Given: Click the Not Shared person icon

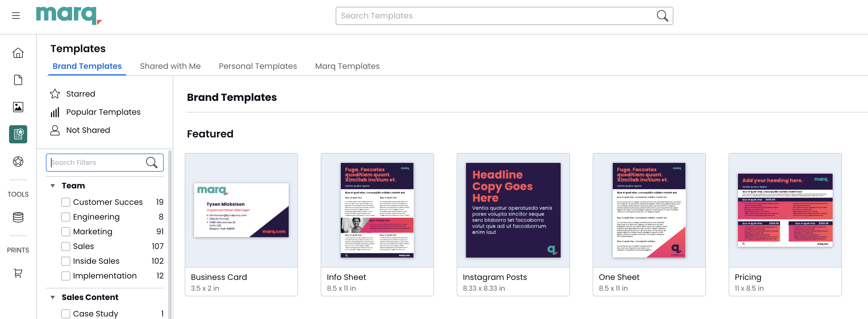Looking at the screenshot, I should (55, 130).
